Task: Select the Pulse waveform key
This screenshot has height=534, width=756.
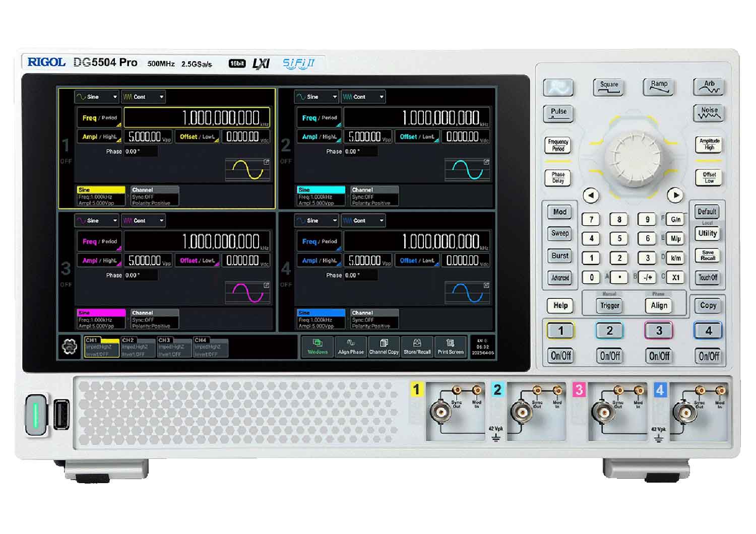Action: click(x=558, y=113)
